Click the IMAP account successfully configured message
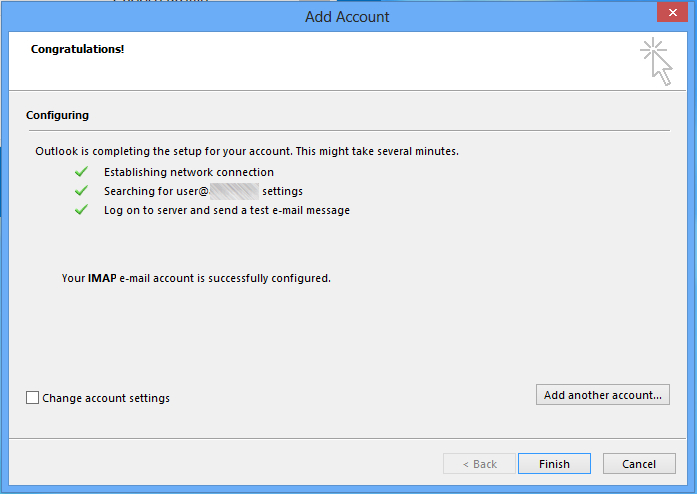 click(196, 278)
